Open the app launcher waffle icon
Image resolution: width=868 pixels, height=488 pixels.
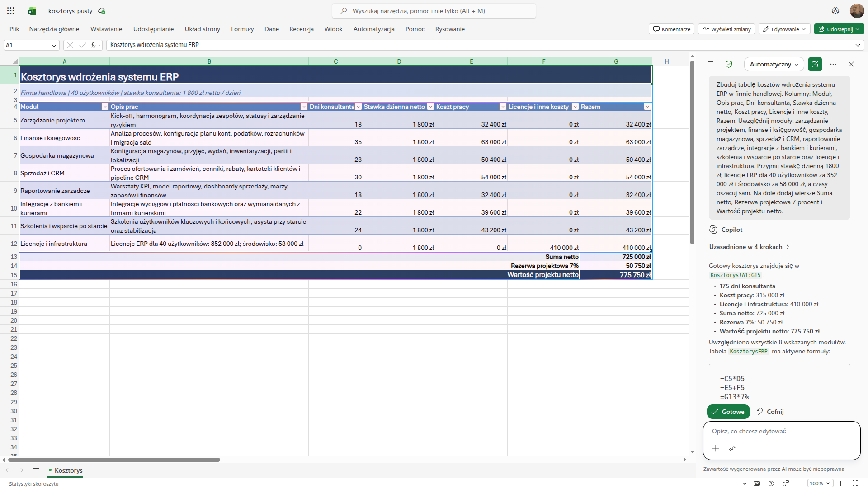click(11, 11)
